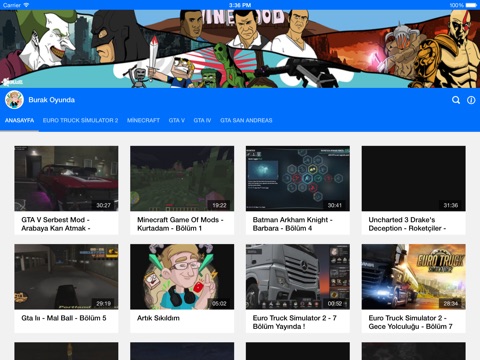Tap title 'Batman Arkham Knight - Barbara - Bölüm 4'
The width and height of the screenshot is (480, 360).
click(x=292, y=224)
